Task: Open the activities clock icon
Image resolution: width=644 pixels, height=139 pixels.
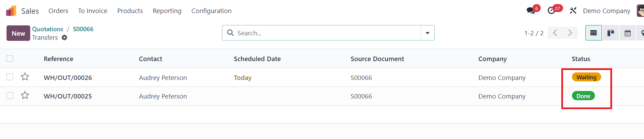Action: [551, 11]
